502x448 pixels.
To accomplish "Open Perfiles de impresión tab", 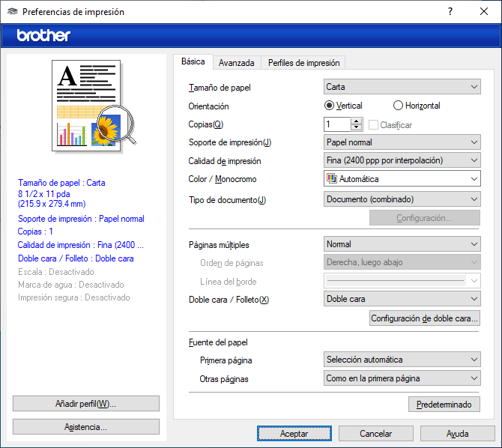I will pyautogui.click(x=303, y=63).
